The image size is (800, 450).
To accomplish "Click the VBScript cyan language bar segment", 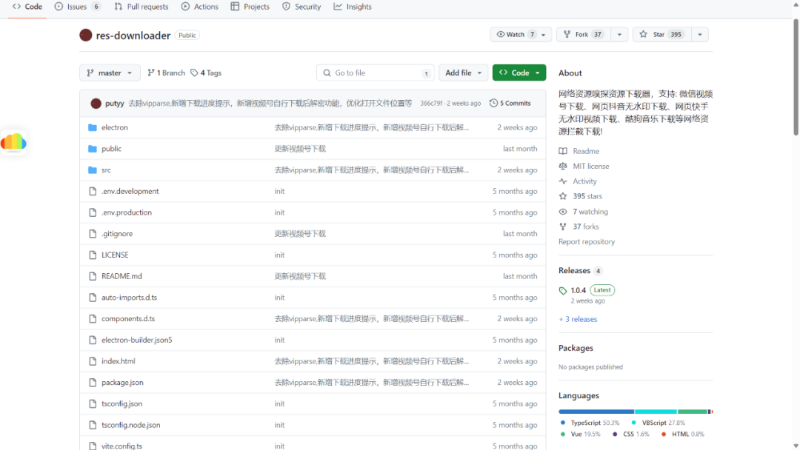I will pos(656,412).
